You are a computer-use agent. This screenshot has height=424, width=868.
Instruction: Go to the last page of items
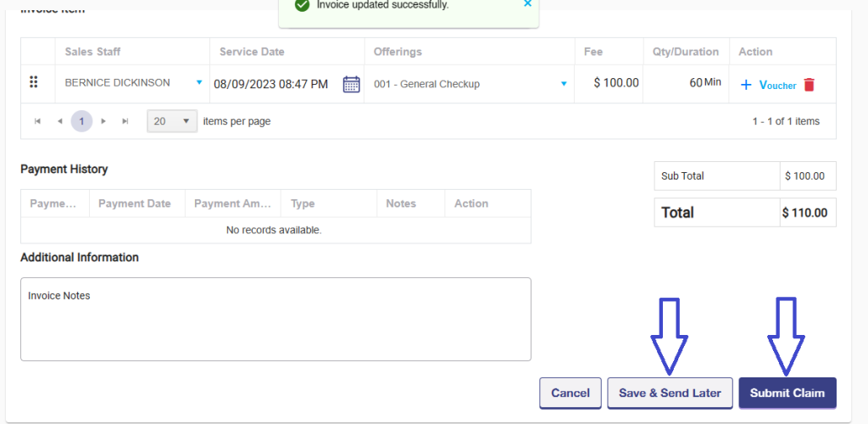click(x=125, y=121)
